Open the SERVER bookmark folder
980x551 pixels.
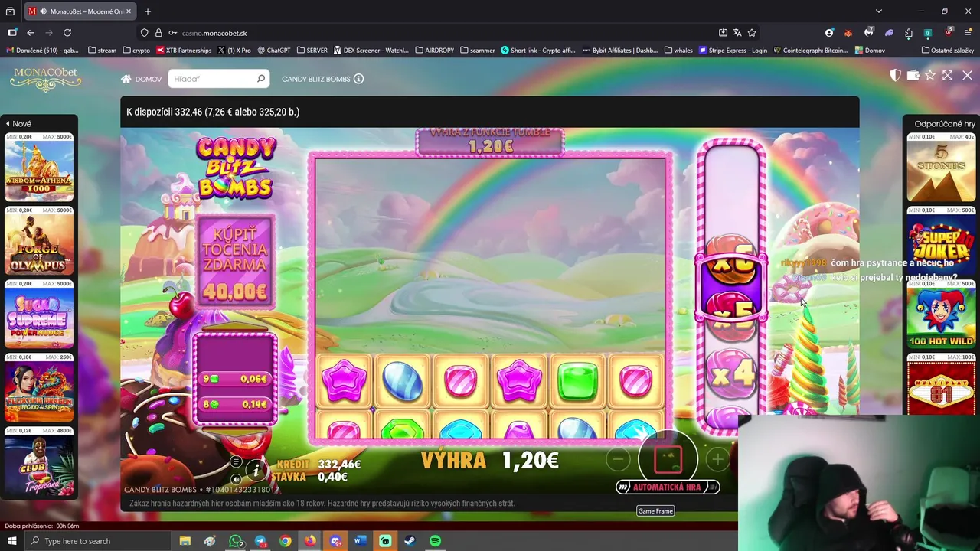click(x=312, y=51)
